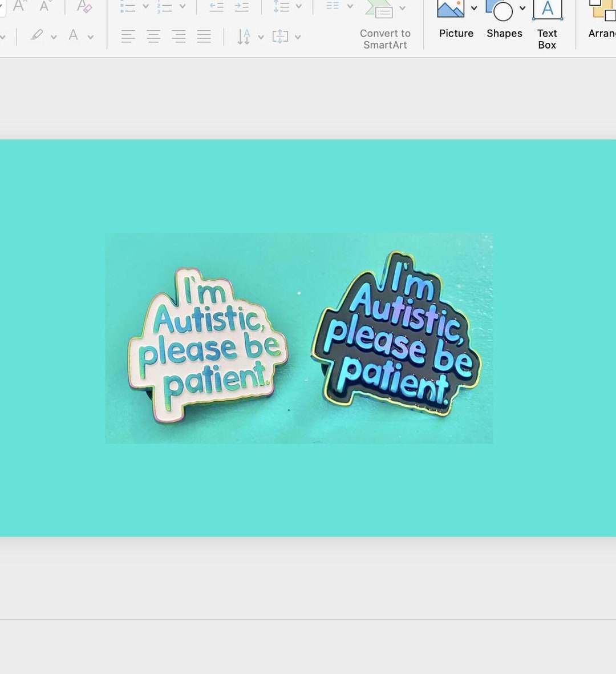Apply text highlight color
616x674 pixels.
point(37,35)
